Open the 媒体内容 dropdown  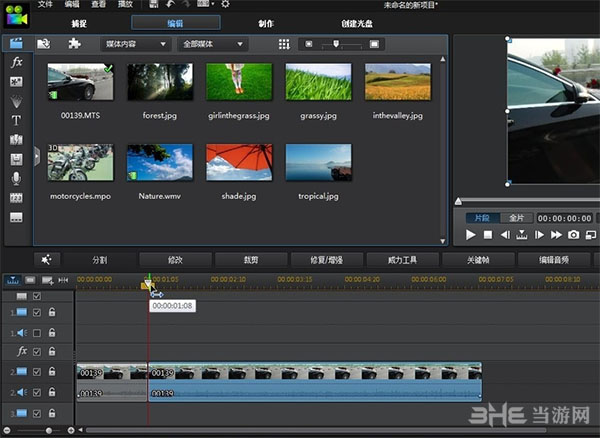tap(135, 44)
